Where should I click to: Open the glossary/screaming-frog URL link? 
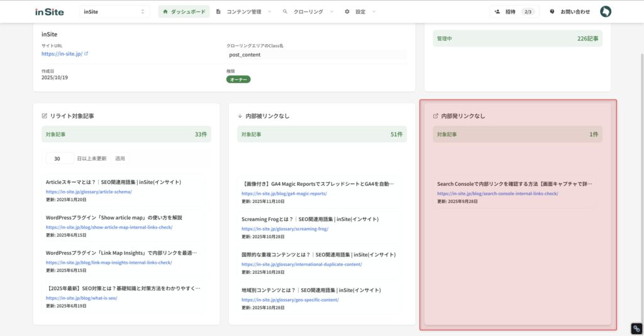(x=285, y=229)
